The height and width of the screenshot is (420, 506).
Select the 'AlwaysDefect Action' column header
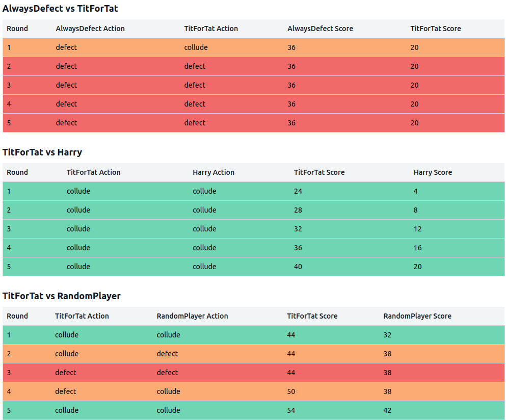(90, 29)
